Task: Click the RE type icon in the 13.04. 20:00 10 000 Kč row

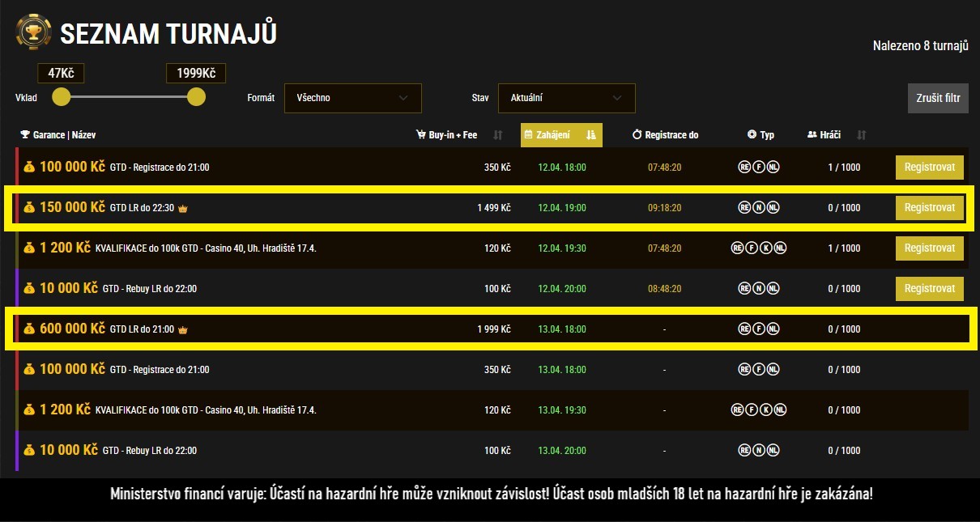Action: click(744, 451)
